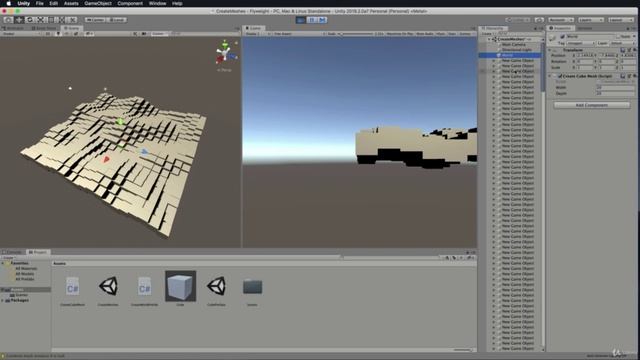
Task: Select the Rotate tool in toolbar
Action: click(29, 20)
